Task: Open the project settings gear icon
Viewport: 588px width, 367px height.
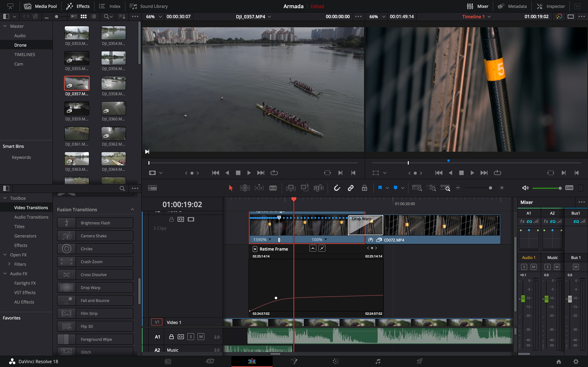Action: [576, 361]
